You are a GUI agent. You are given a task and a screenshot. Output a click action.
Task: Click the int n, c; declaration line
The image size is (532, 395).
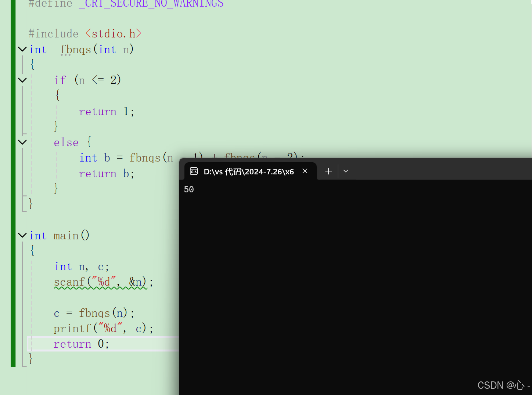pyautogui.click(x=82, y=267)
